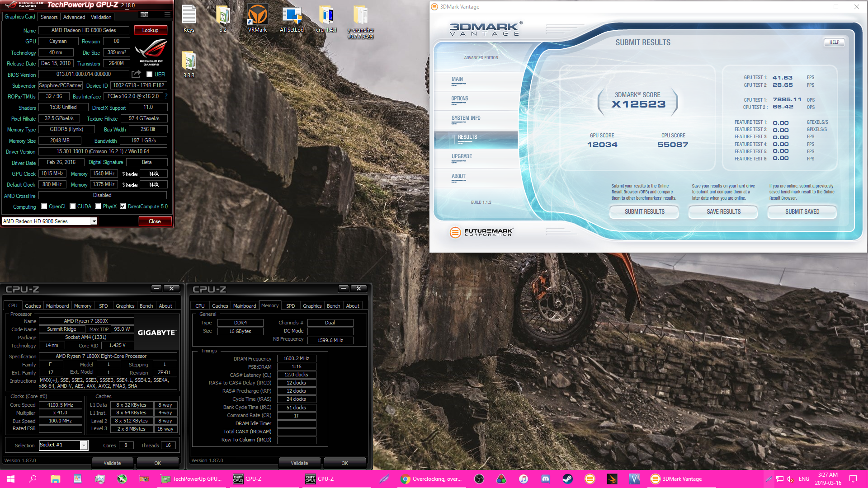Open Windows taskbar search

33,479
